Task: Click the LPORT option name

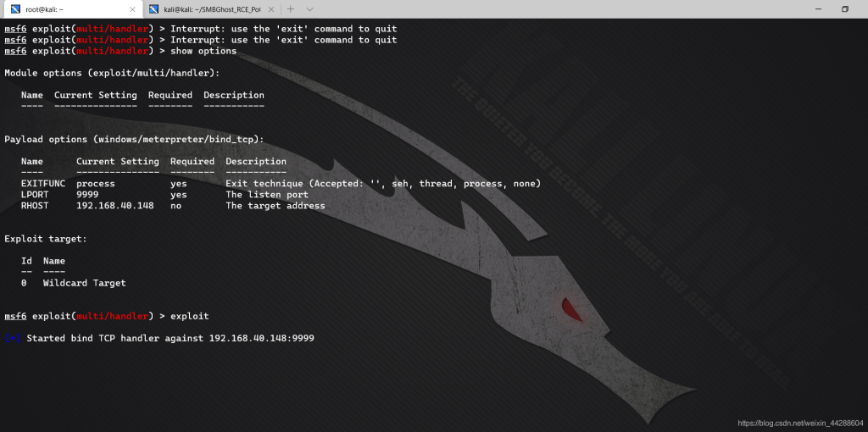Action: pyautogui.click(x=35, y=195)
